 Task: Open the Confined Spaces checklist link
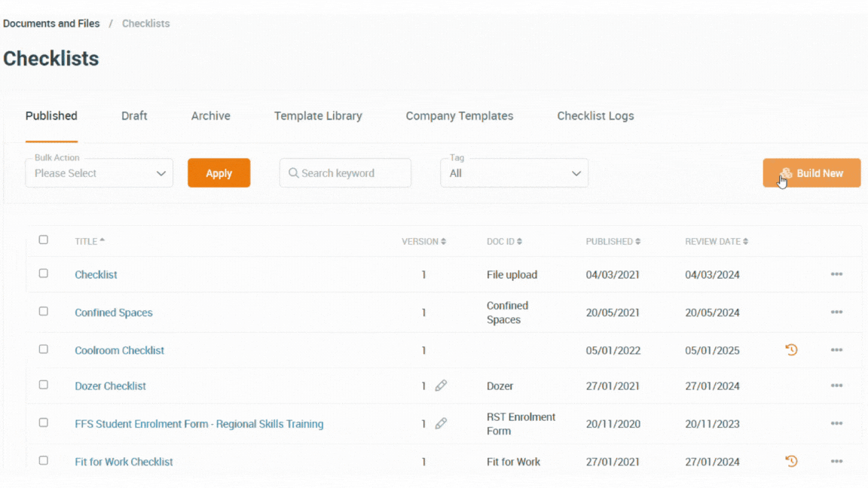[x=113, y=312]
